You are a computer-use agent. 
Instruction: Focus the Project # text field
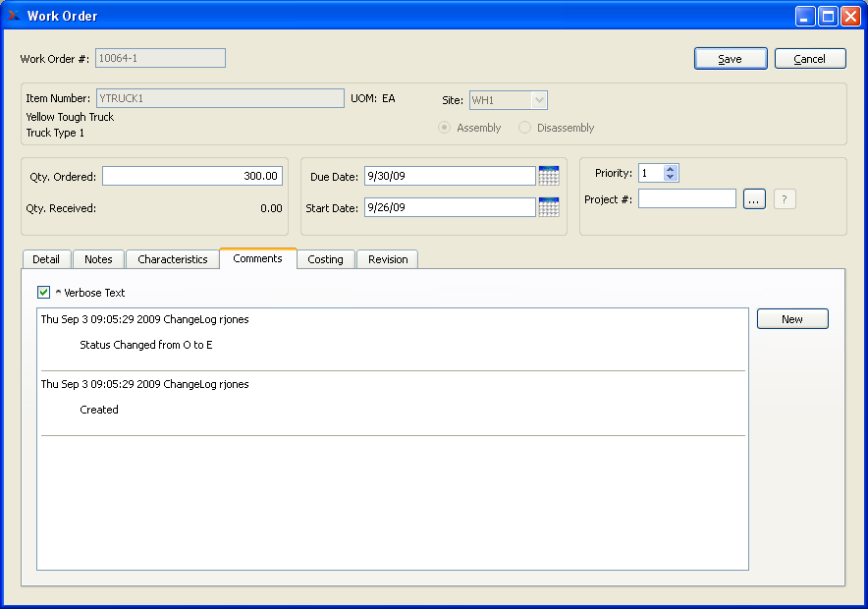coord(686,199)
